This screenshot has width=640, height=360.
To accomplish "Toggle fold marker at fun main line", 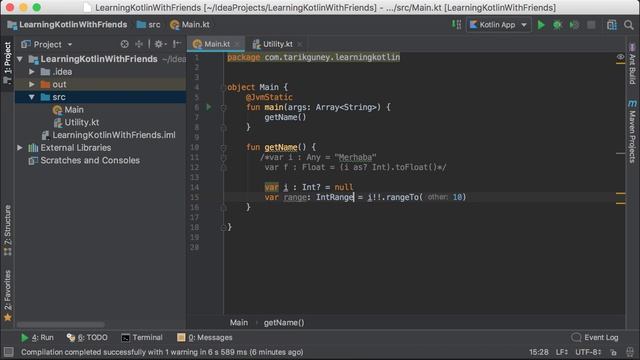I will click(223, 108).
